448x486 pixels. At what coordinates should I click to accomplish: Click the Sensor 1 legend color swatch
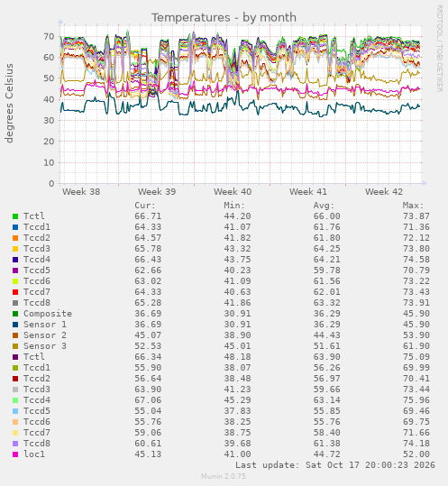15,325
